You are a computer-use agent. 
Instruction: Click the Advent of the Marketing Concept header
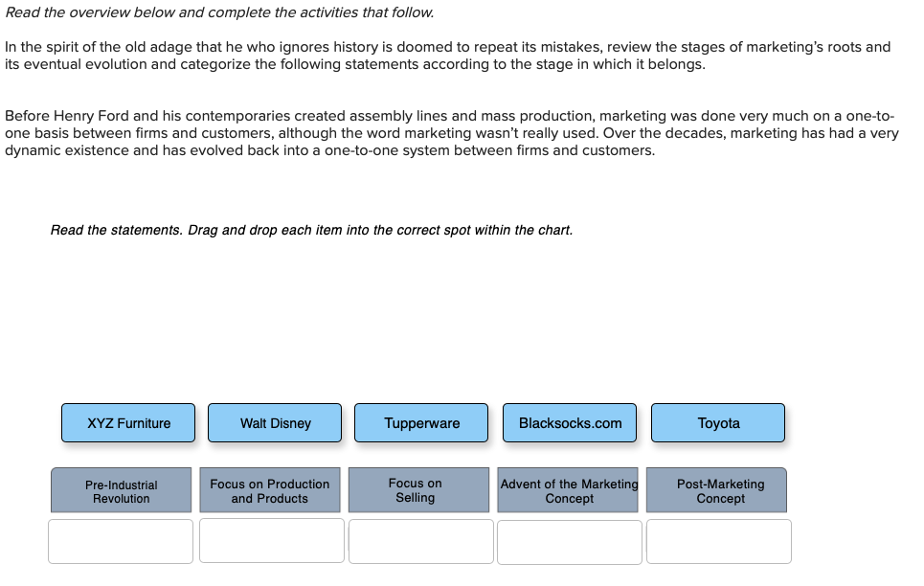(568, 491)
